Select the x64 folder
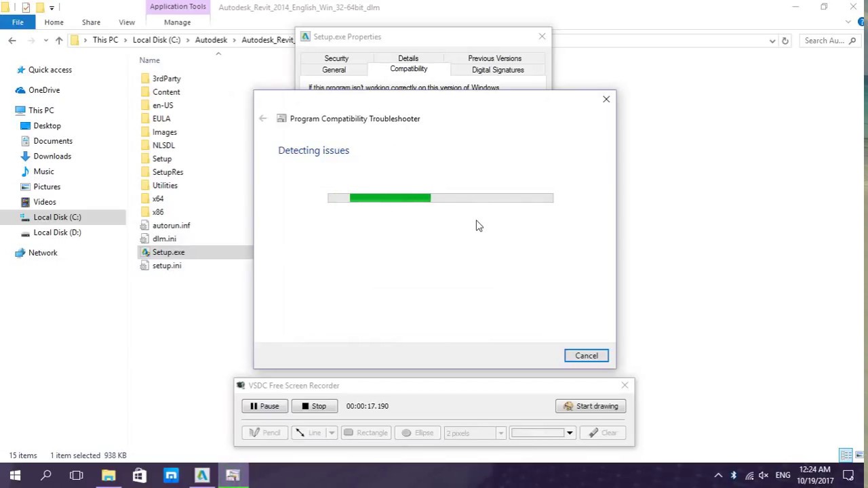The height and width of the screenshot is (488, 868). coord(158,199)
